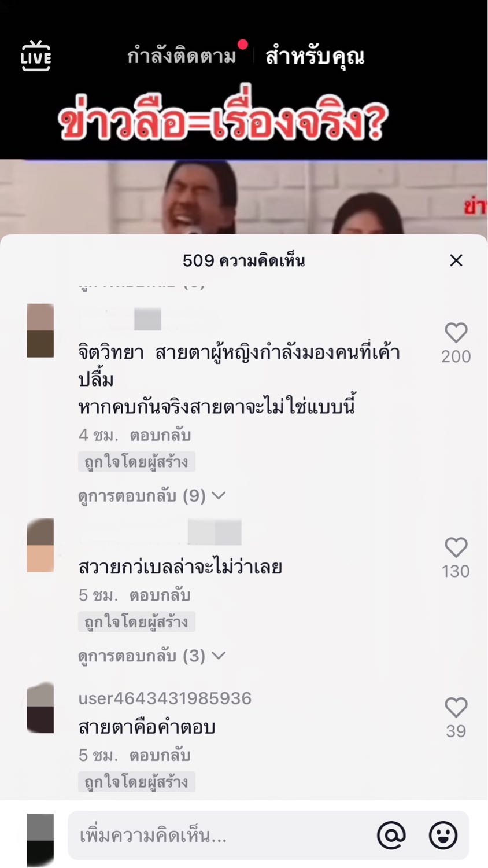Reply to the สวยกว่าเบลล่า comment
Viewport: 488px width, 868px height.
[160, 595]
